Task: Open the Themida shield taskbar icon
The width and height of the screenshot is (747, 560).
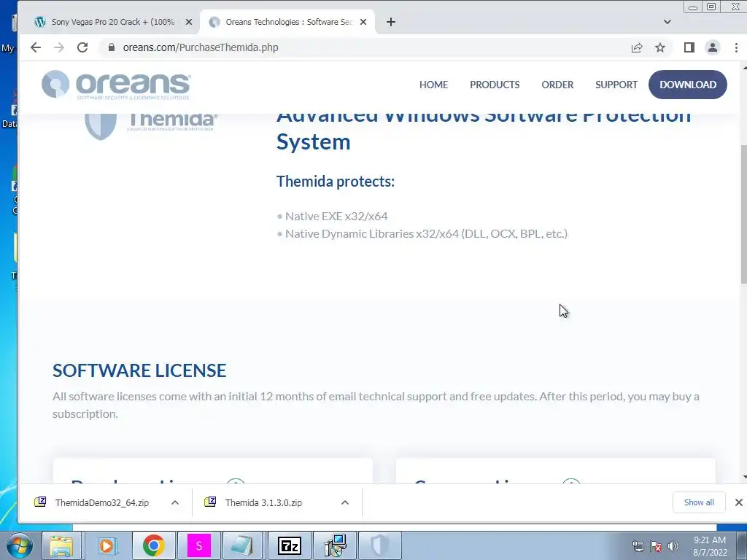Action: [379, 545]
